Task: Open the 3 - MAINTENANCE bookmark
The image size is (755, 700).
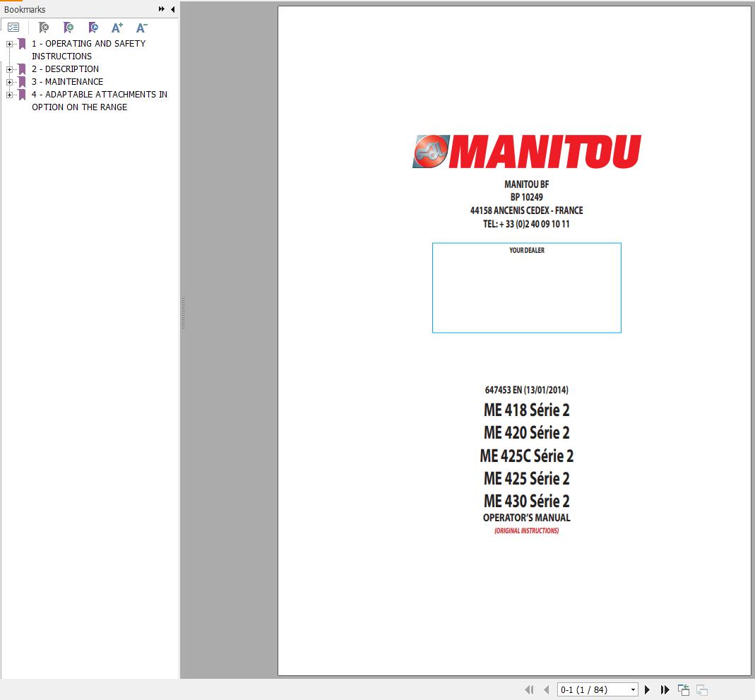Action: pyautogui.click(x=67, y=81)
